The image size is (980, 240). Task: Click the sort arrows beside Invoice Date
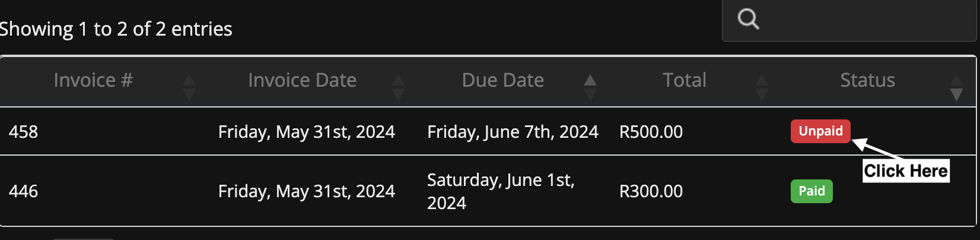tap(398, 87)
